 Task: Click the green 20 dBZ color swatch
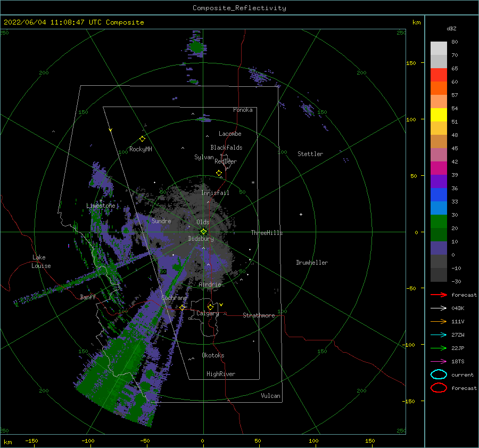(x=439, y=221)
